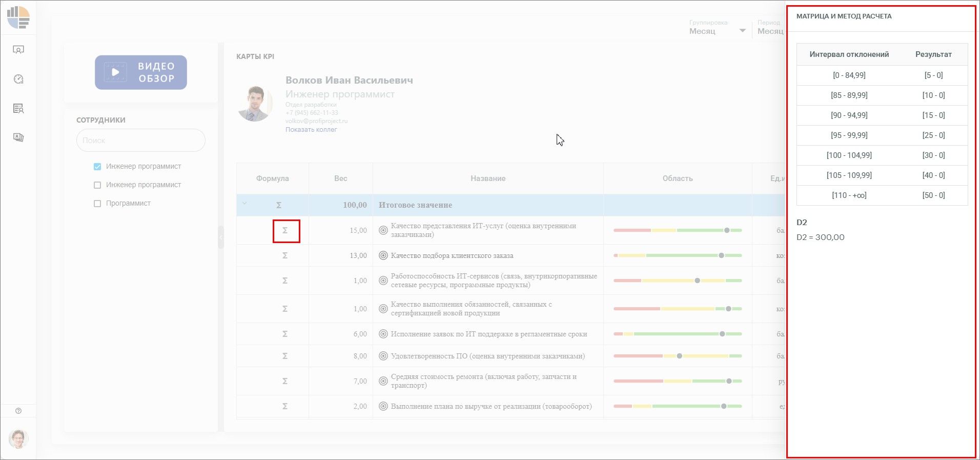Click the employee profile photo
Image resolution: width=980 pixels, height=460 pixels.
coord(255,104)
